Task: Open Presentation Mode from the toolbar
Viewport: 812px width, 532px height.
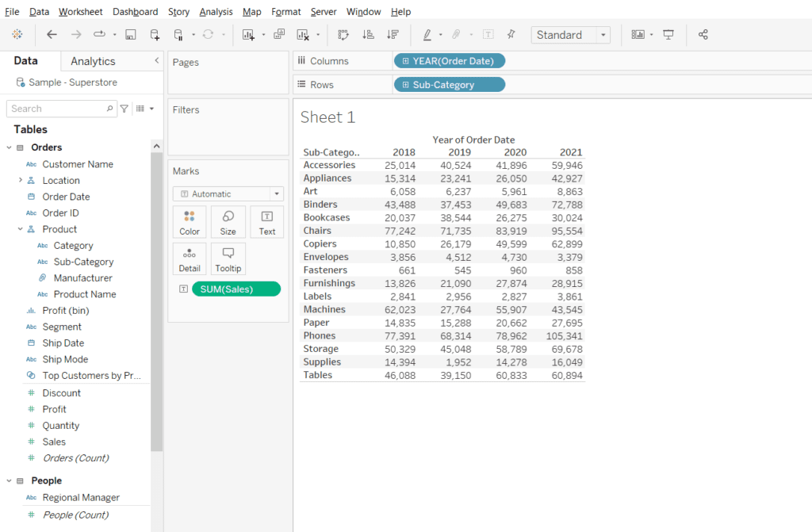Action: (x=670, y=35)
